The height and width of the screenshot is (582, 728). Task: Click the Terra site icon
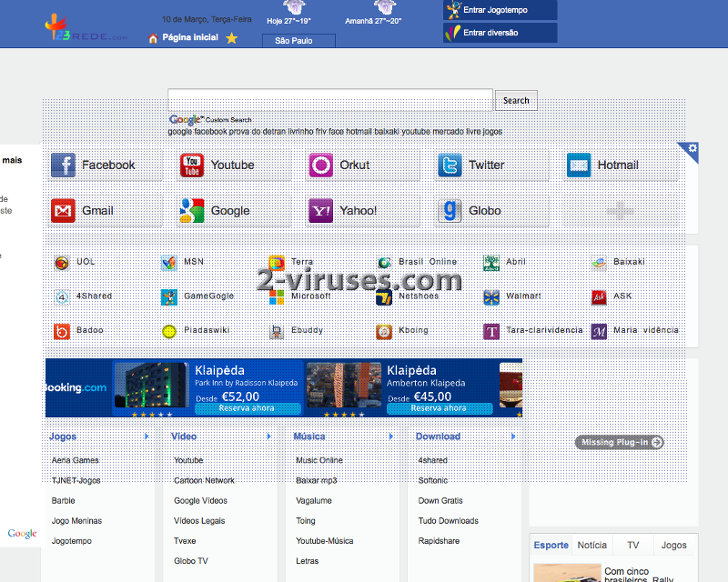(277, 263)
